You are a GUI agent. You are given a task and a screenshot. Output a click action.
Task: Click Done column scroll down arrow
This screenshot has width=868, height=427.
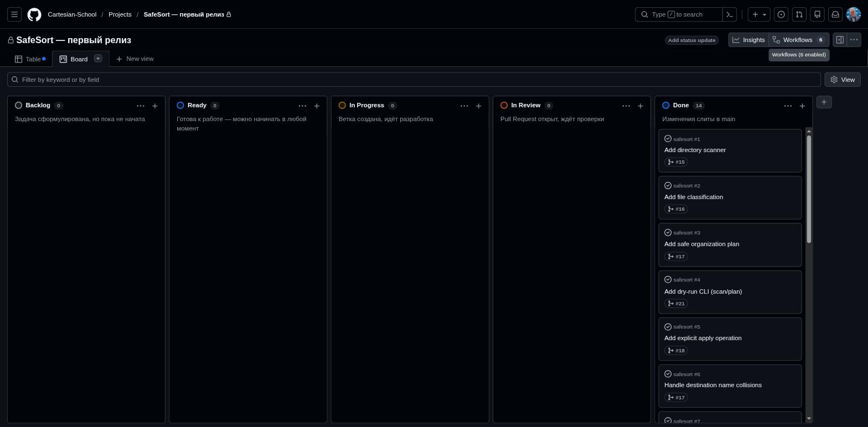pyautogui.click(x=809, y=419)
